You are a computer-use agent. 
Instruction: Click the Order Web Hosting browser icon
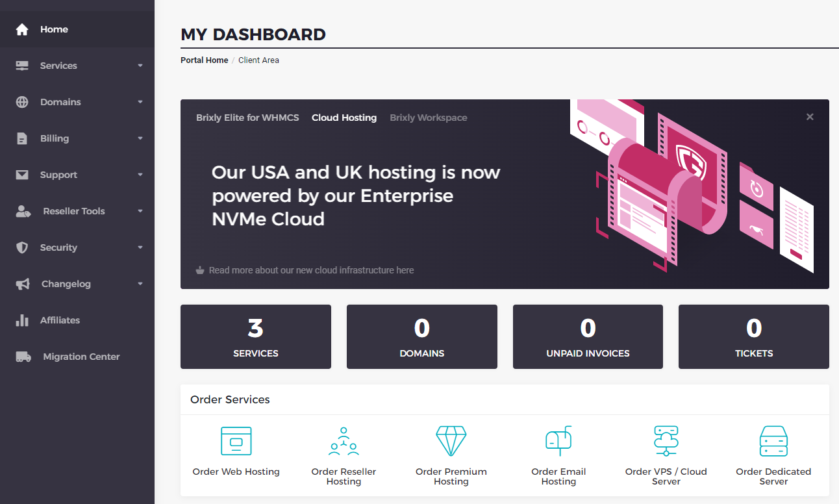[x=236, y=441]
